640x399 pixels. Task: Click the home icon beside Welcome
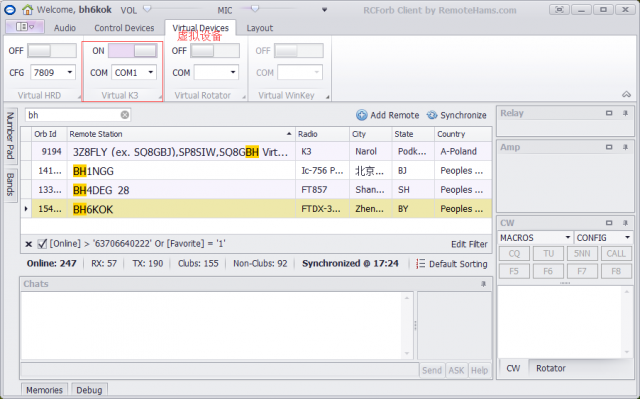tap(27, 9)
